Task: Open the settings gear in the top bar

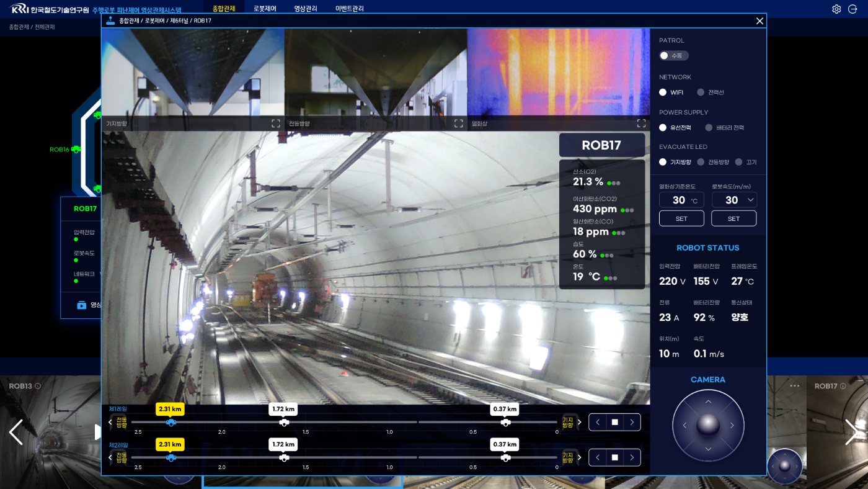Action: [836, 9]
